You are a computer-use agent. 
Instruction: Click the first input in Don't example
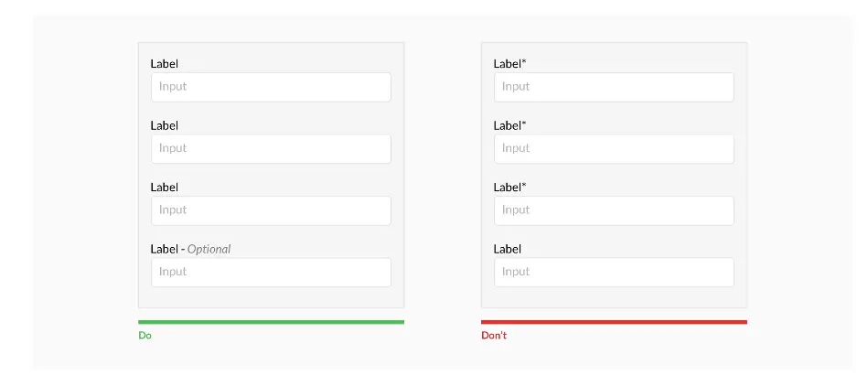(614, 87)
